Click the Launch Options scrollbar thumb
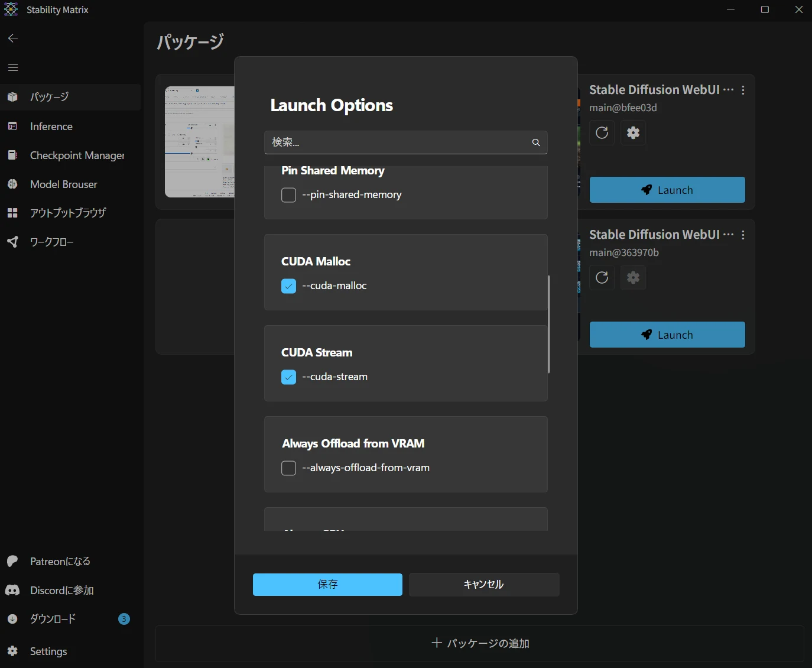812x668 pixels. pyautogui.click(x=549, y=324)
